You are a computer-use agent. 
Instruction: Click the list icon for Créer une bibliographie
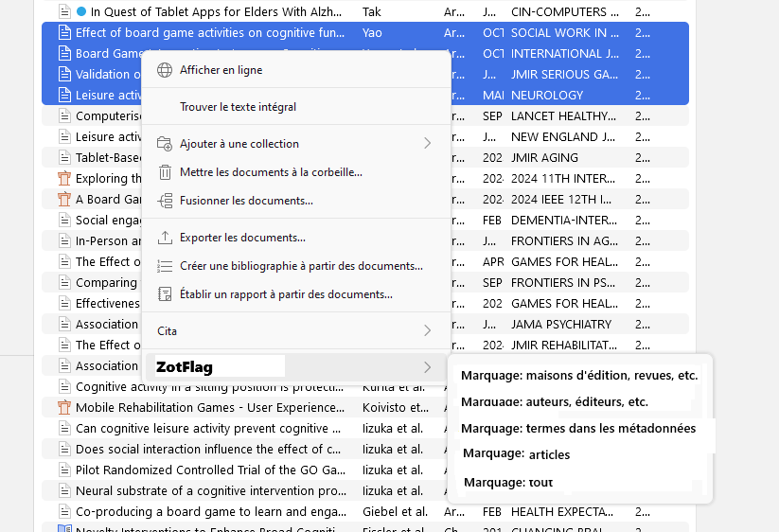coord(165,266)
